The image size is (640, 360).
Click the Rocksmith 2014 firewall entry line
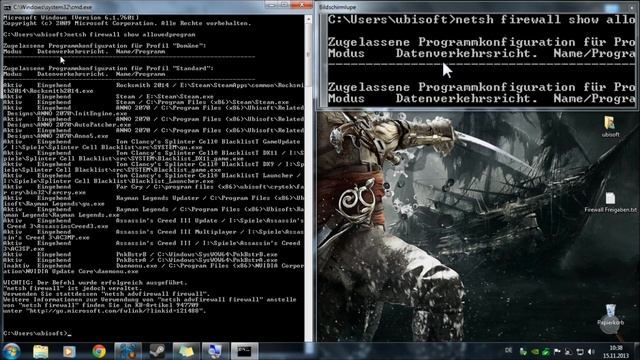click(x=153, y=88)
